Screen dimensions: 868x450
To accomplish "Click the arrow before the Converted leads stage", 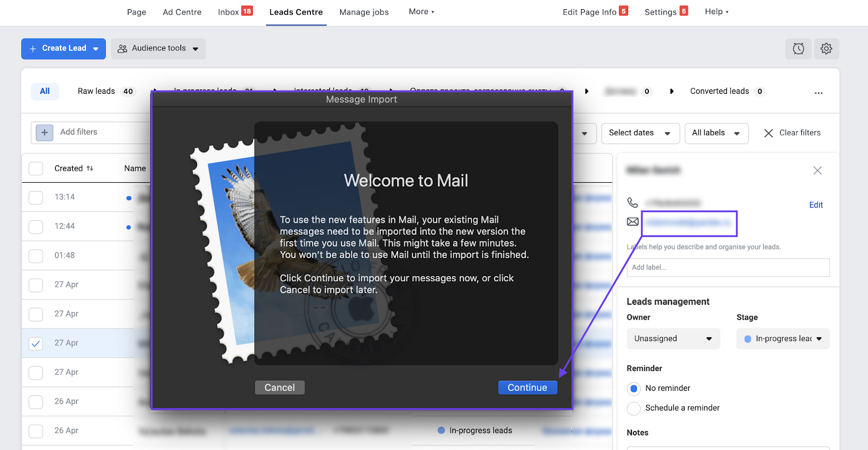I will pyautogui.click(x=672, y=91).
